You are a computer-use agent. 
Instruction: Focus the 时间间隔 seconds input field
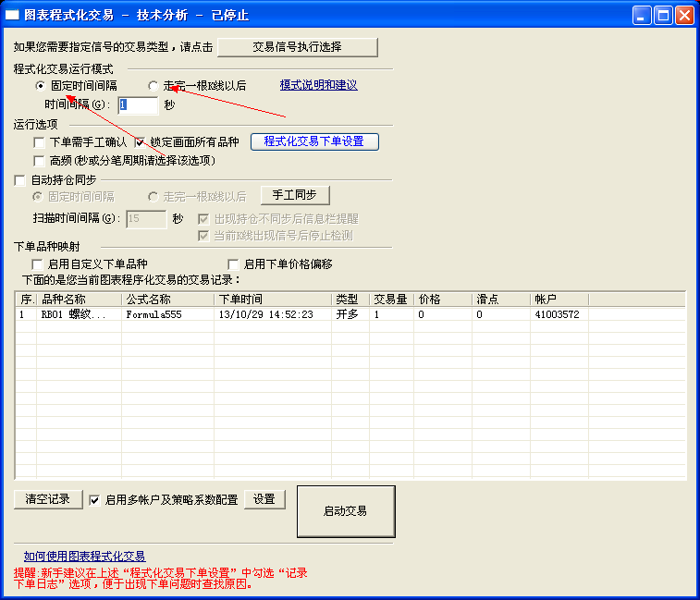pos(138,104)
